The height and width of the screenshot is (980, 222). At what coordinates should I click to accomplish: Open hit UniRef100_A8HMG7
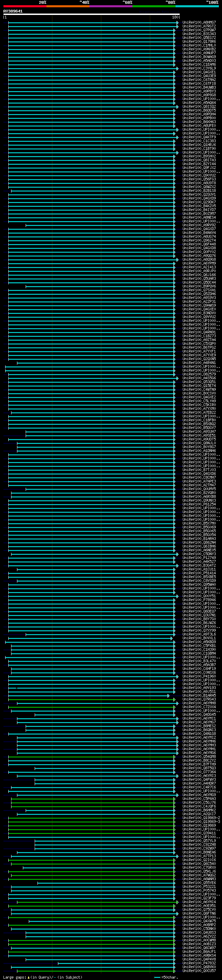(x=199, y=23)
